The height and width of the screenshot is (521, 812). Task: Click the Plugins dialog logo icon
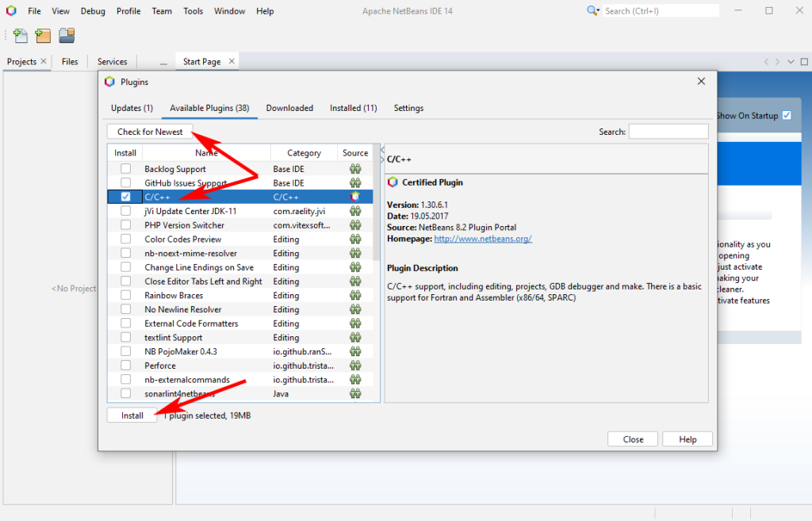(x=109, y=82)
